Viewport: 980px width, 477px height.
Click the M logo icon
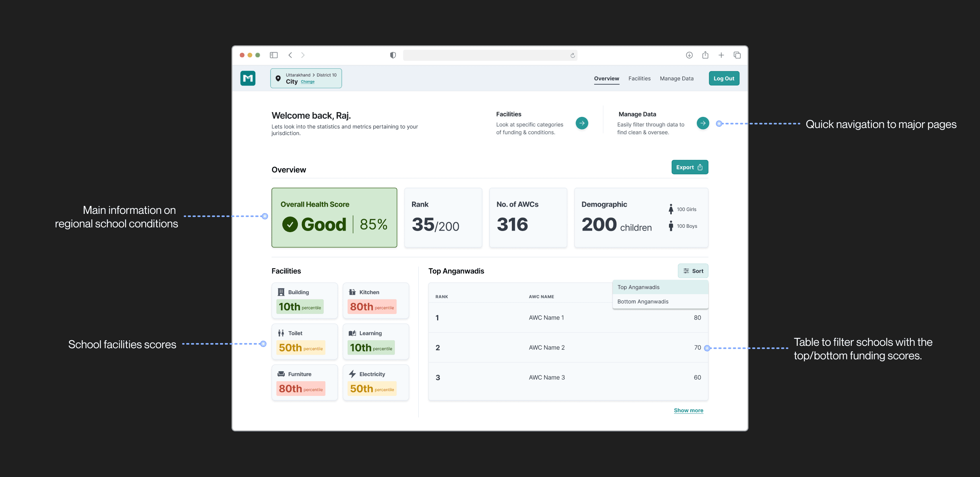(x=248, y=78)
